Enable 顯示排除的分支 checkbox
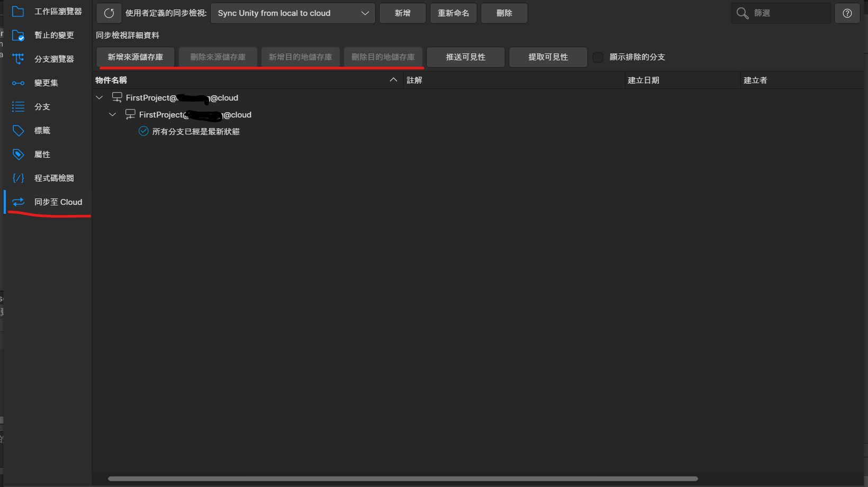Screen dimensions: 868x487 [598, 57]
